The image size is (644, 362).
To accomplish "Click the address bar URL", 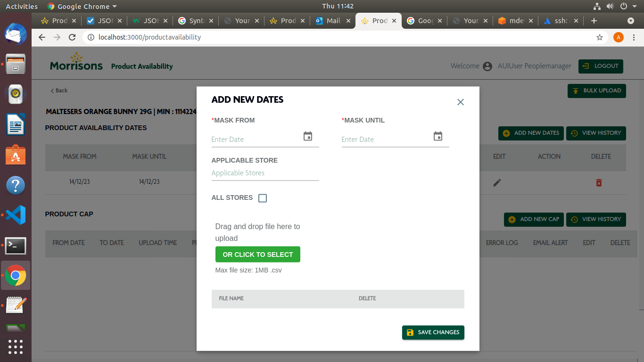I will 149,37.
